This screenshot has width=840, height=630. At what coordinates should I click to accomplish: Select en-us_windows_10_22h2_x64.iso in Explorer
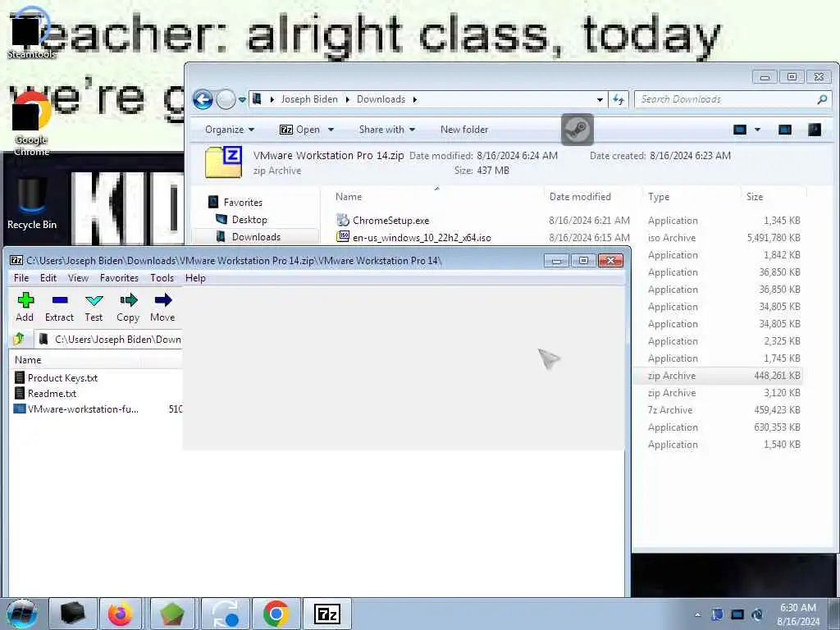click(413, 237)
